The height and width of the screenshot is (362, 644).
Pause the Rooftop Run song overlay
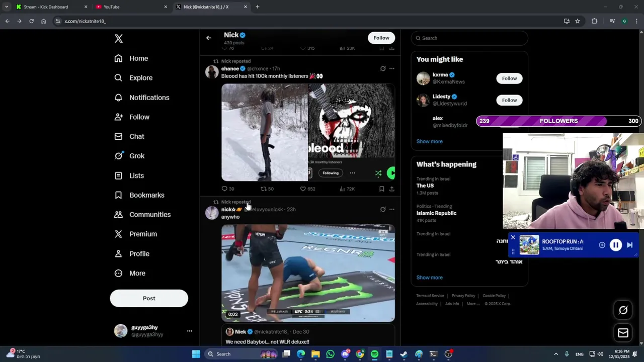[x=616, y=245]
